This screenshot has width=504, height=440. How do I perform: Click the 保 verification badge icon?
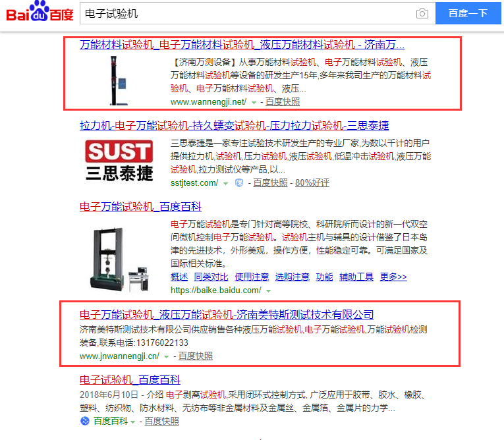238,183
